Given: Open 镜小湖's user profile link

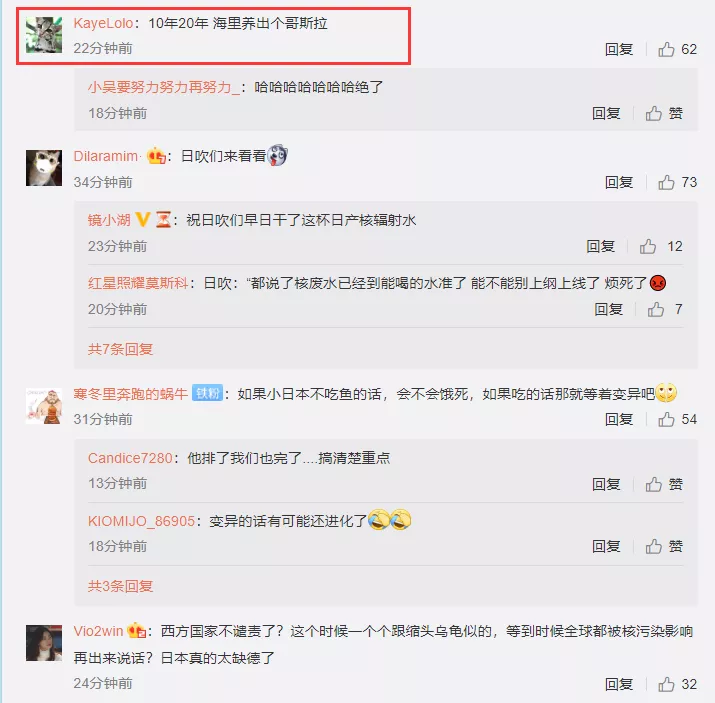Looking at the screenshot, I should pyautogui.click(x=109, y=220).
